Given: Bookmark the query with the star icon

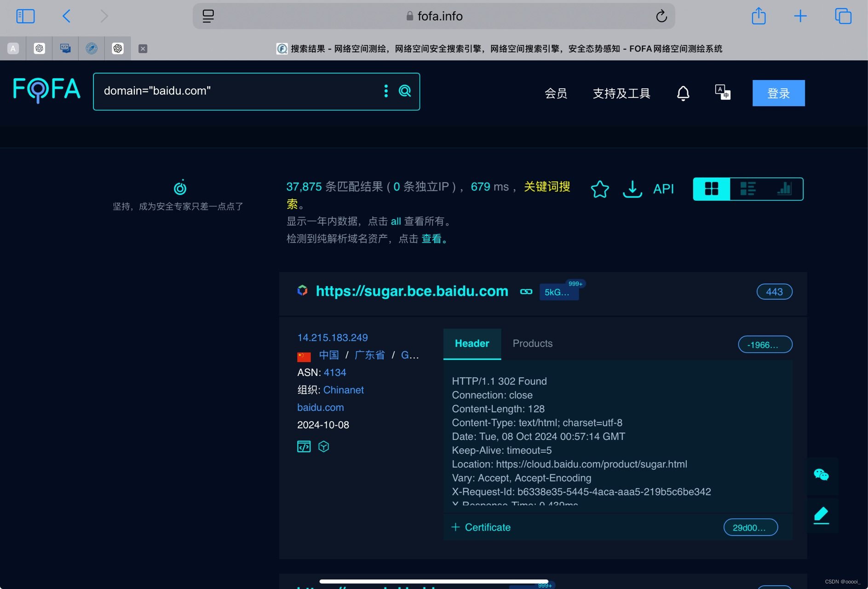Looking at the screenshot, I should point(599,189).
